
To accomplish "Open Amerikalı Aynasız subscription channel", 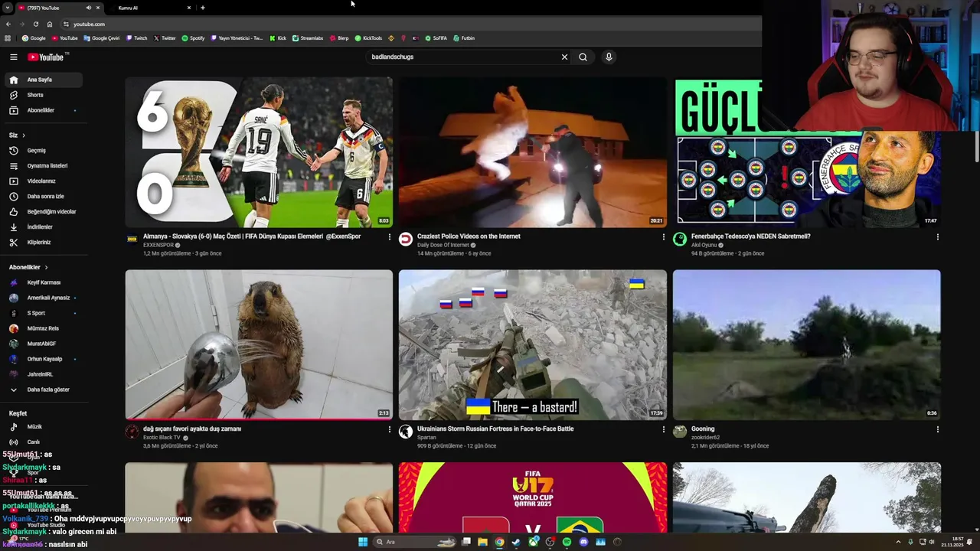I will (x=44, y=298).
